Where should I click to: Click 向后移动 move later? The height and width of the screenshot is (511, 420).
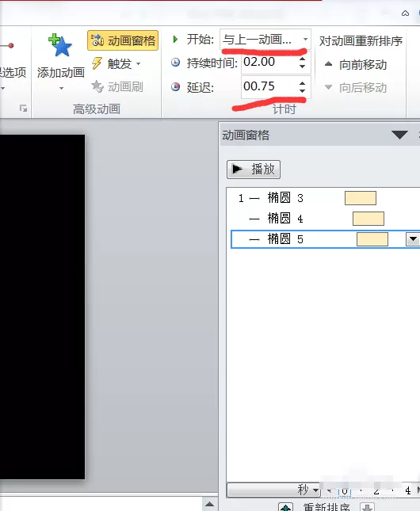click(356, 87)
